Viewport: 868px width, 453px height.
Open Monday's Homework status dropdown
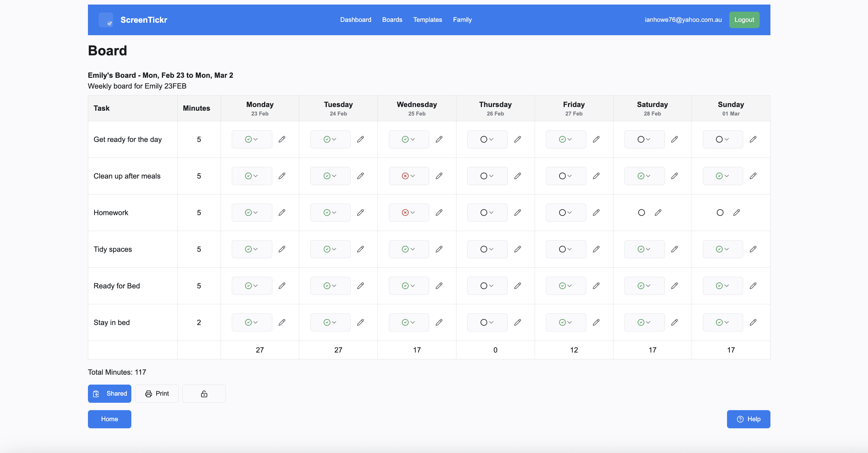point(252,212)
